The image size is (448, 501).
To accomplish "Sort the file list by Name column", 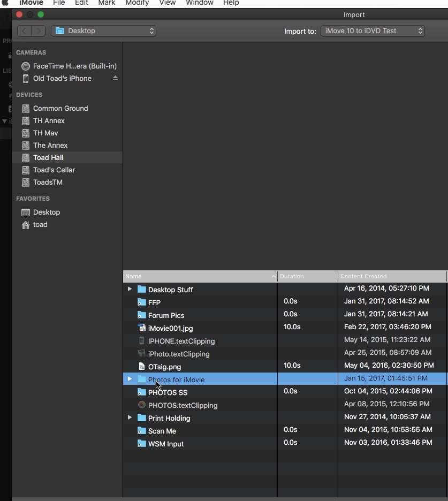I will click(200, 276).
